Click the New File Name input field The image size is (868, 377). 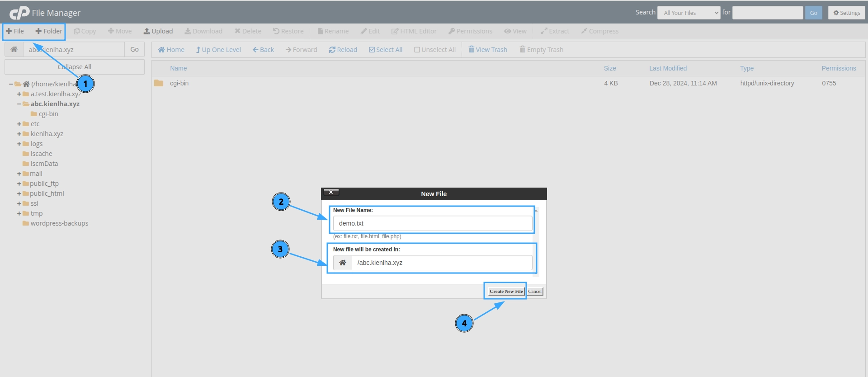[433, 223]
